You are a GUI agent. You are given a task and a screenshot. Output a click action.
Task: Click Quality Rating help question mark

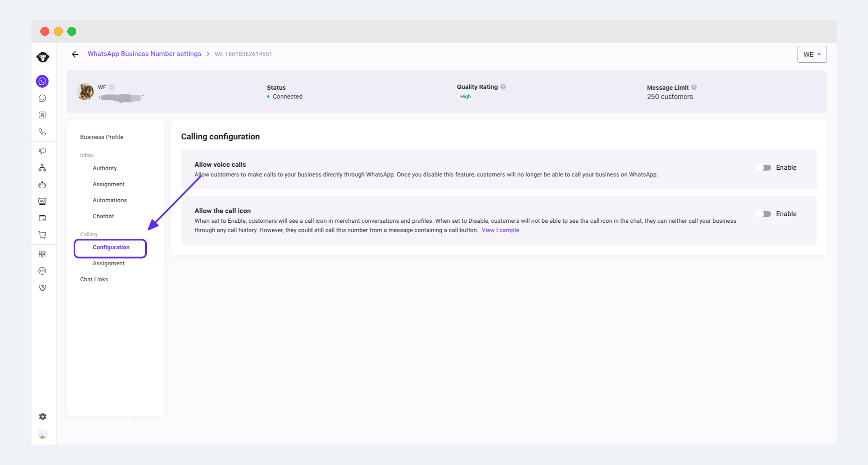503,87
